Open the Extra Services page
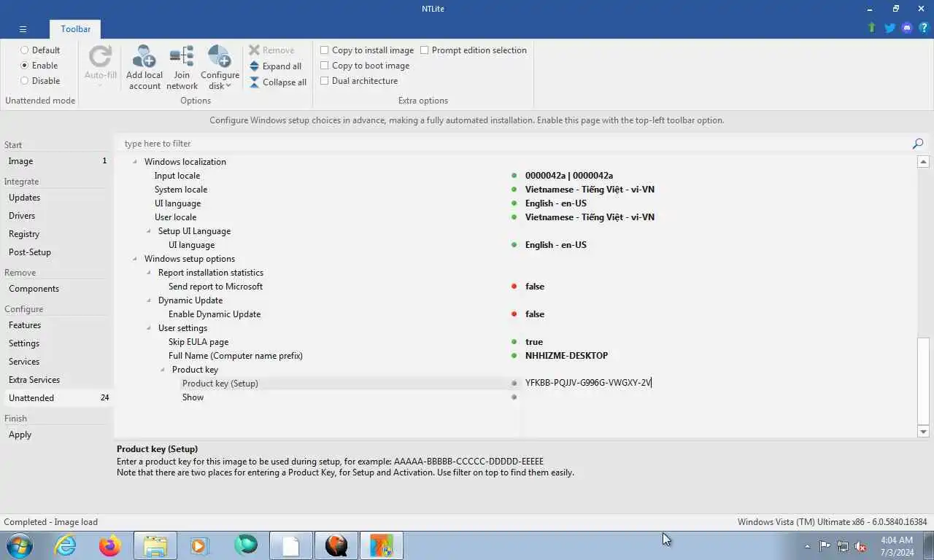The image size is (934, 560). pos(56,380)
